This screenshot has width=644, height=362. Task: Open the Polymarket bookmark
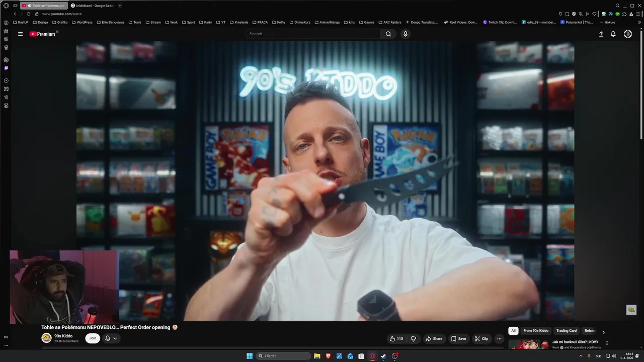coord(577,22)
